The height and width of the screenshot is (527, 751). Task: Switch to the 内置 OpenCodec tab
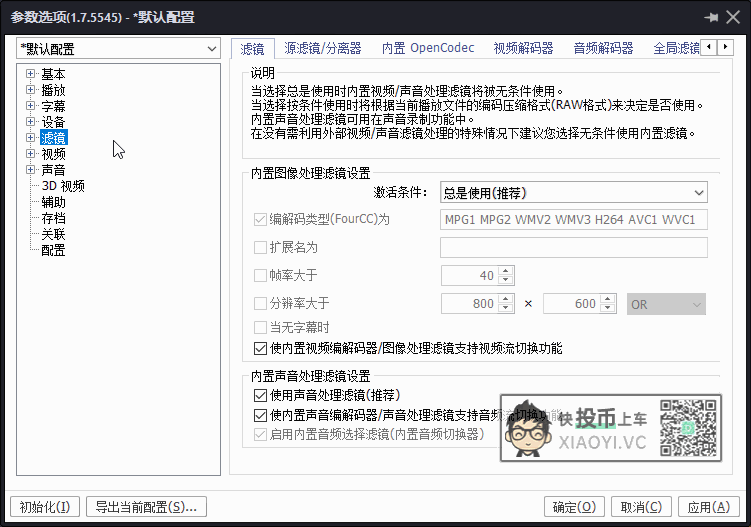pyautogui.click(x=428, y=48)
